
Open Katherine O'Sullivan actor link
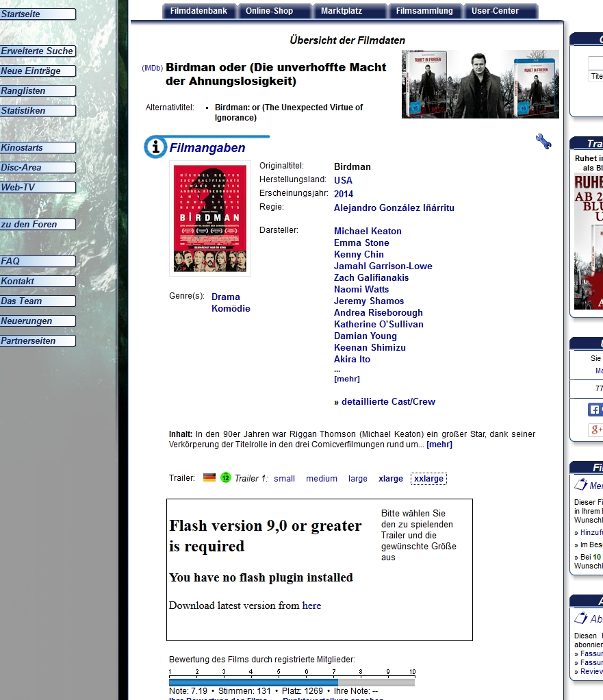click(x=379, y=324)
